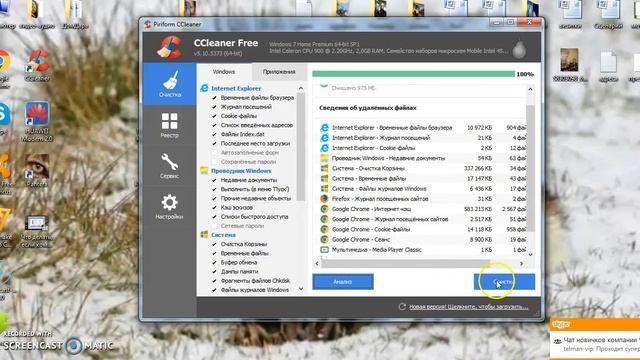Select the 337 266 КБ size value
Viewport: 640px width, 360px height.
(x=478, y=168)
